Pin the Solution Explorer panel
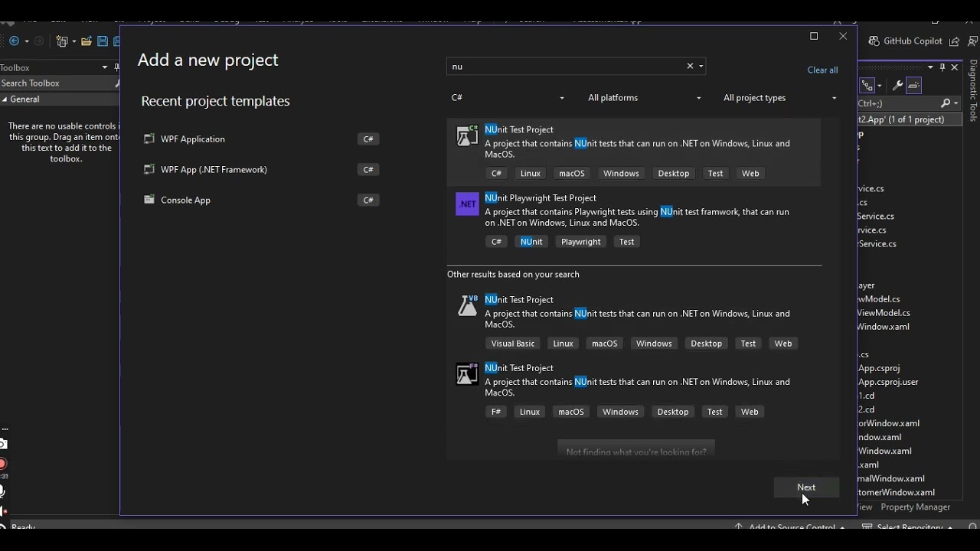The width and height of the screenshot is (980, 551). tap(942, 67)
